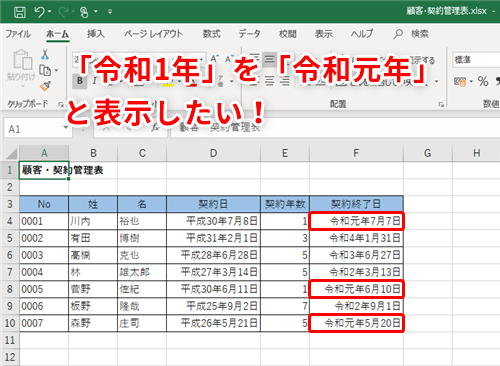The width and height of the screenshot is (500, 366).
Task: Click the 契約年数 header cell
Action: pos(285,204)
